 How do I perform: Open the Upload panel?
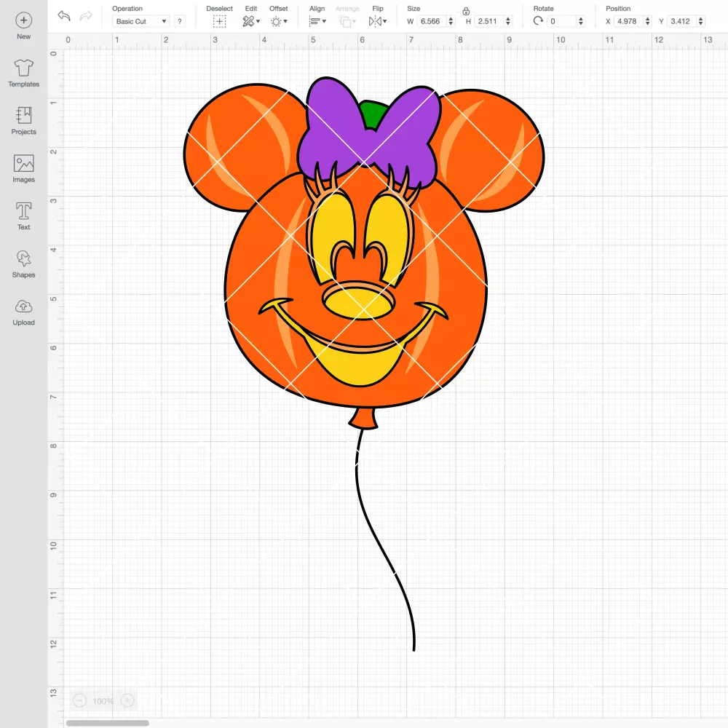coord(24,312)
